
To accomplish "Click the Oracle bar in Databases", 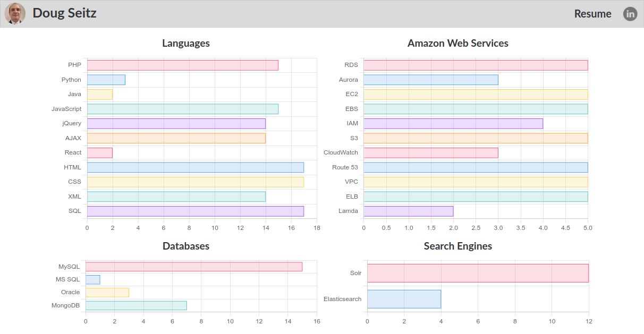I will pos(107,293).
